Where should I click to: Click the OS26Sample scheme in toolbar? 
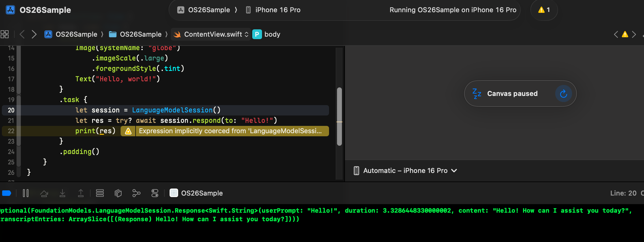click(209, 10)
